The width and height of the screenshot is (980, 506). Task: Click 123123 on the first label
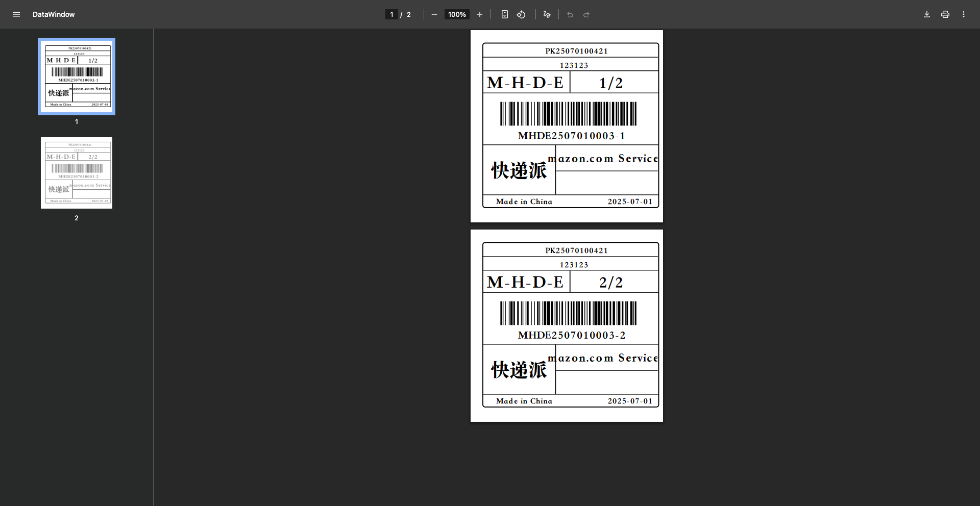click(x=574, y=65)
